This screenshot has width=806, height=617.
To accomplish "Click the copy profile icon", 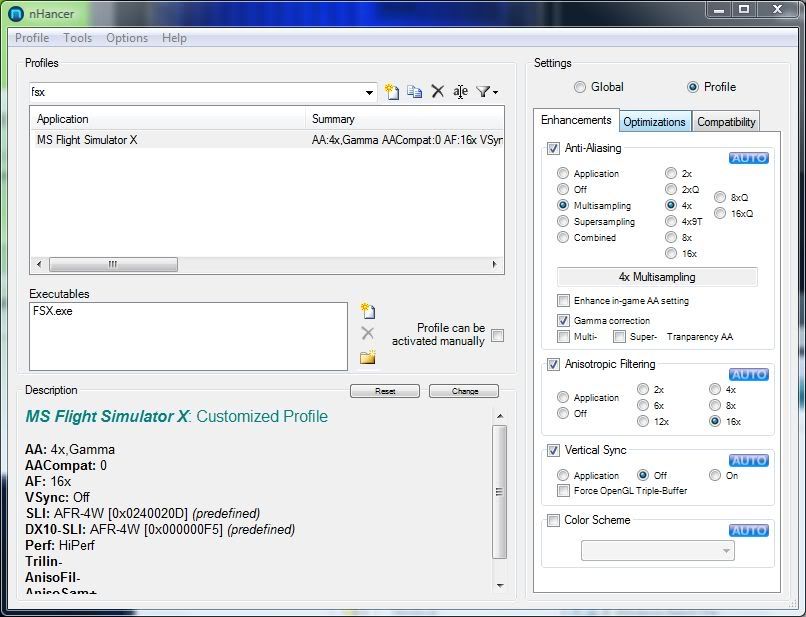I will pyautogui.click(x=414, y=92).
